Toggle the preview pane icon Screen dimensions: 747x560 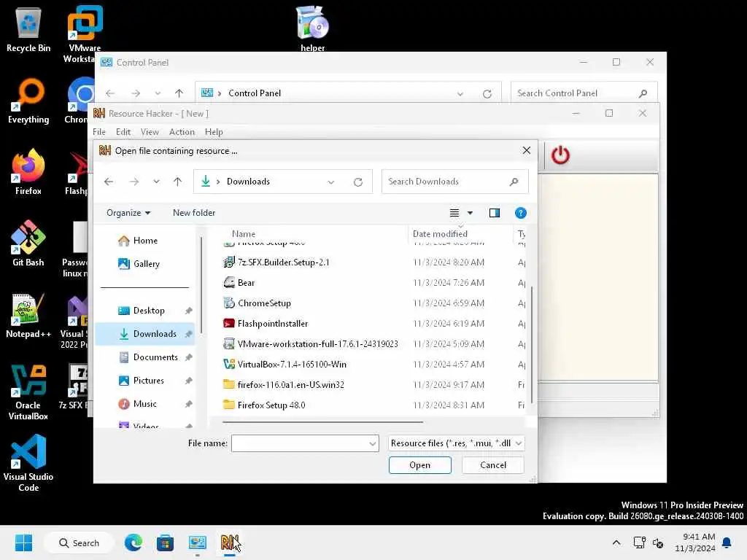[x=495, y=213]
